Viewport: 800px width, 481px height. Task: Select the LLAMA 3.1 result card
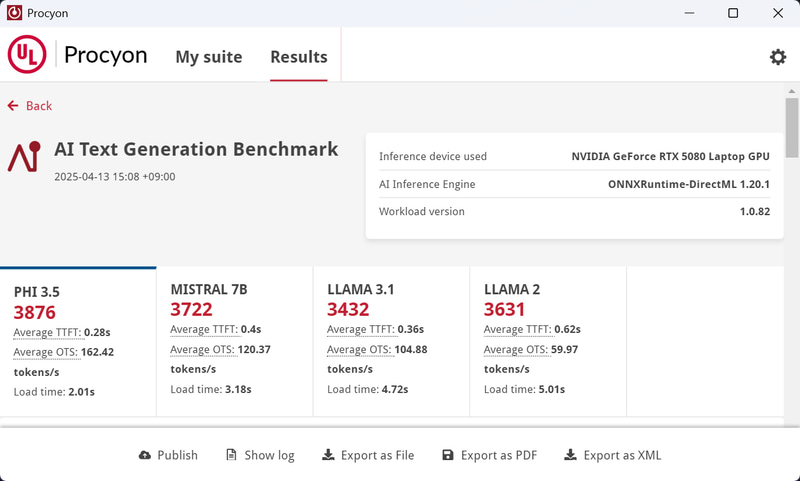click(x=391, y=341)
